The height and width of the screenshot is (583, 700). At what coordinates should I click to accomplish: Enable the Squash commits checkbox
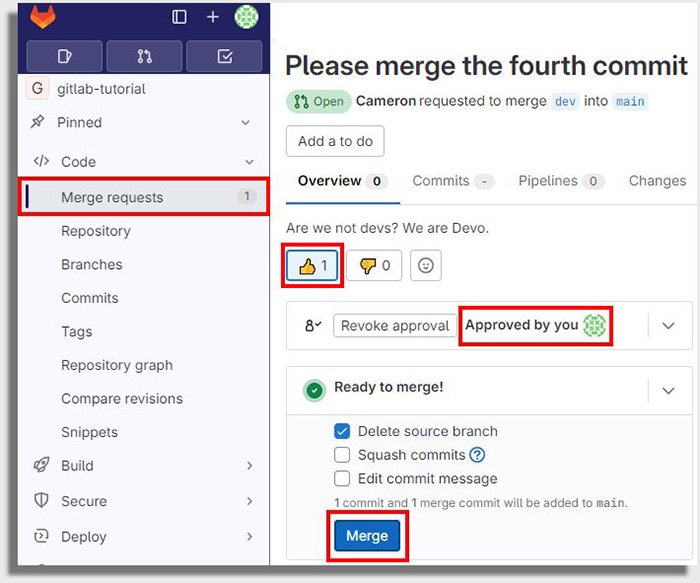point(342,455)
